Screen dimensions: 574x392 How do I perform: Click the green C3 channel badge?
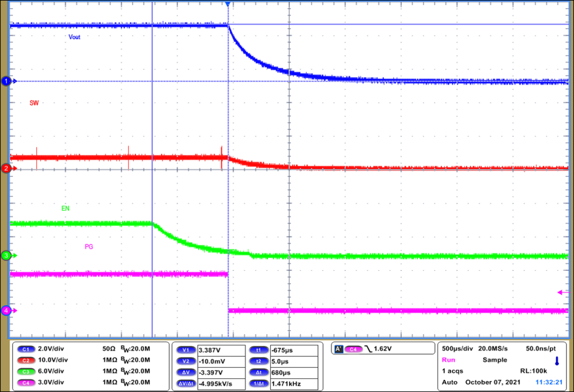[26, 371]
